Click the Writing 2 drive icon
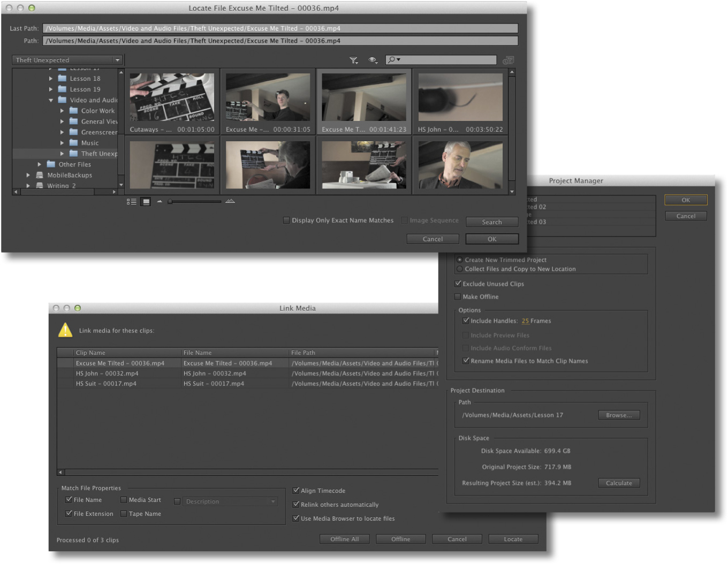The width and height of the screenshot is (728, 564). coord(40,186)
